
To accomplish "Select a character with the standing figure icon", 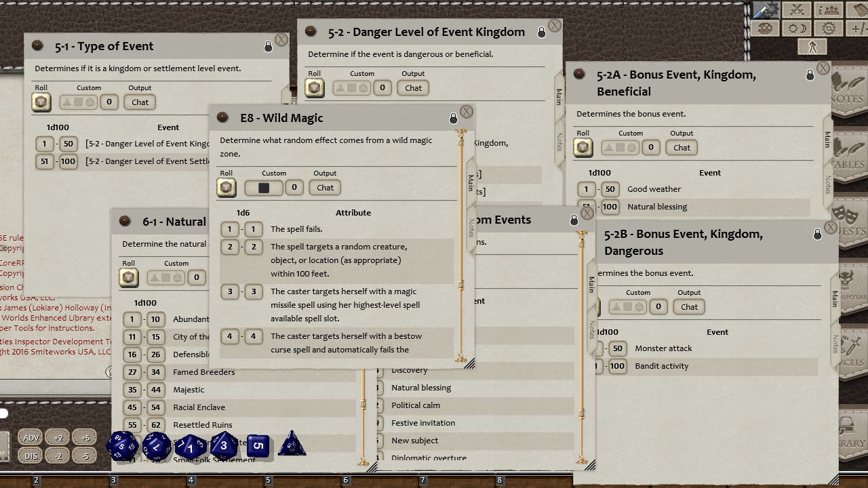I will (x=812, y=46).
